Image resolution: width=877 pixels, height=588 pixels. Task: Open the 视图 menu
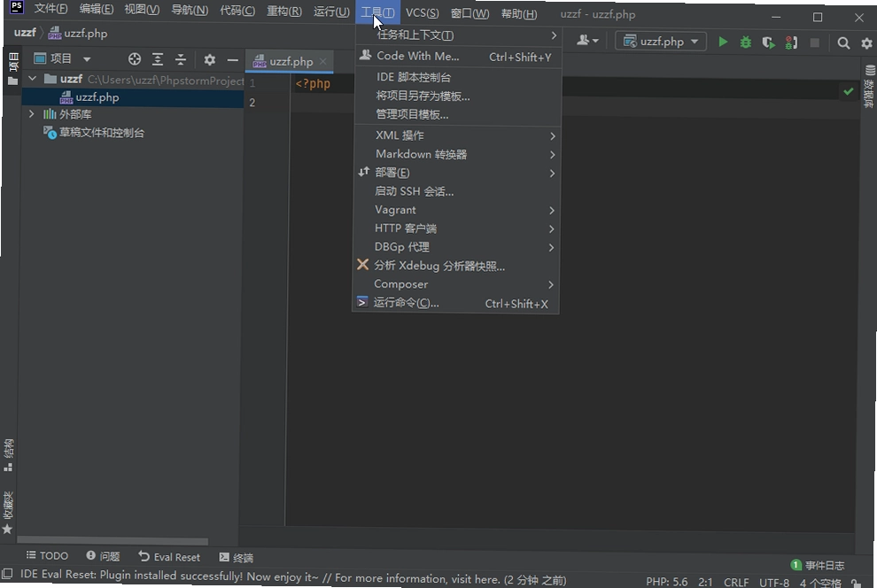click(x=142, y=10)
